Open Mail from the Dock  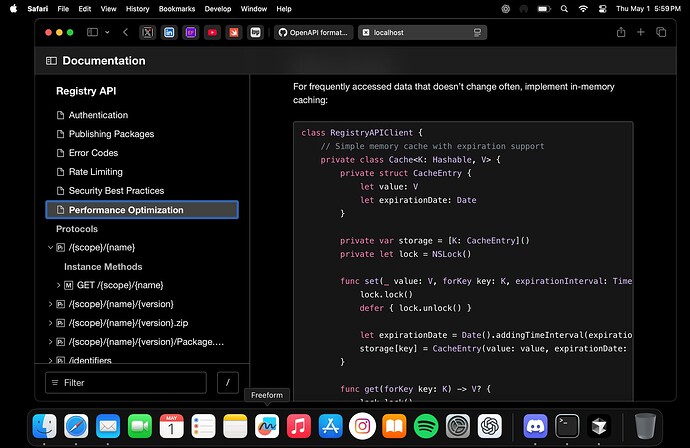coord(108,426)
